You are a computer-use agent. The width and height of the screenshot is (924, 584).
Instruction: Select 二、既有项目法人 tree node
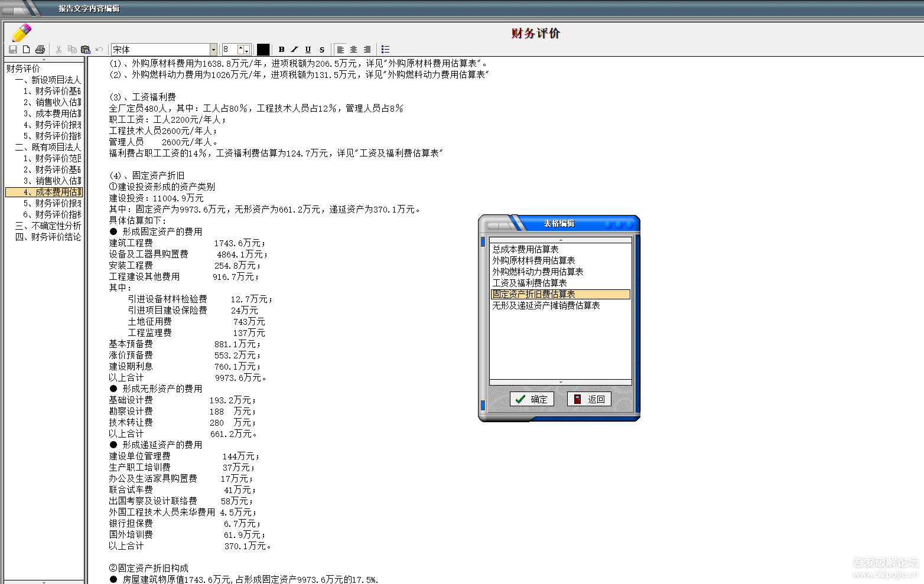(48, 147)
